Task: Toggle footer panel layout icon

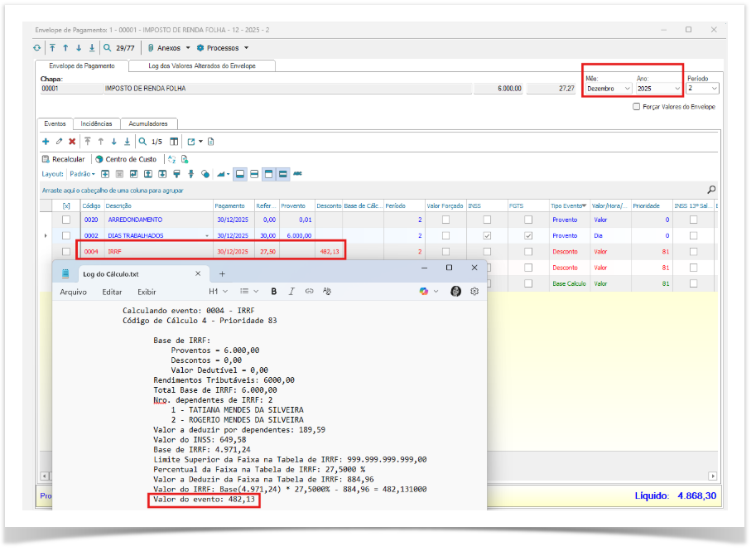Action: pos(239,174)
